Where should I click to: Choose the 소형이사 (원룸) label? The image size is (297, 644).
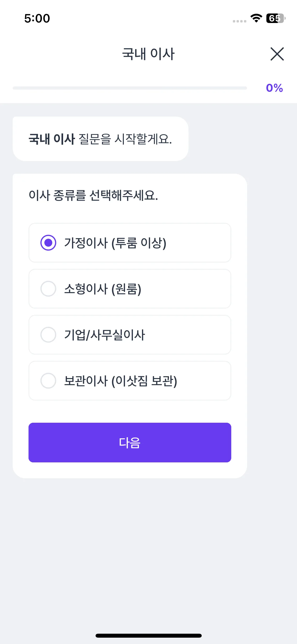[x=103, y=289]
